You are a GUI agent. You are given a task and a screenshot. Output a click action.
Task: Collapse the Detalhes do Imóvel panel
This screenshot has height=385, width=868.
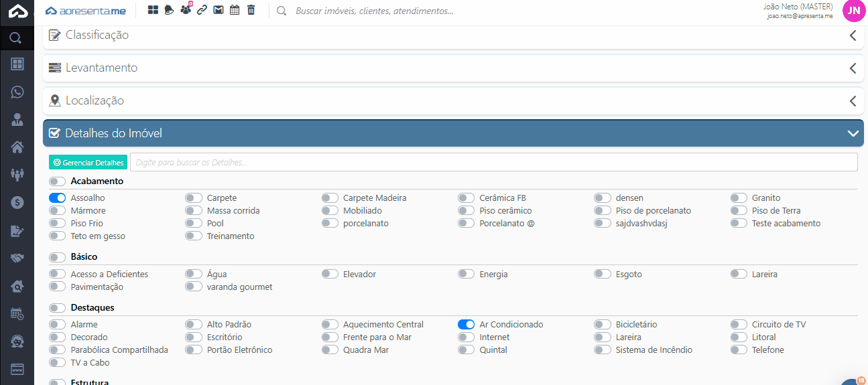click(853, 133)
